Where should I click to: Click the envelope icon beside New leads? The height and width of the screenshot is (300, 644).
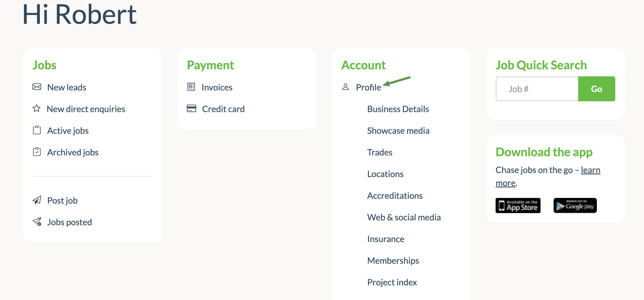coord(37,87)
